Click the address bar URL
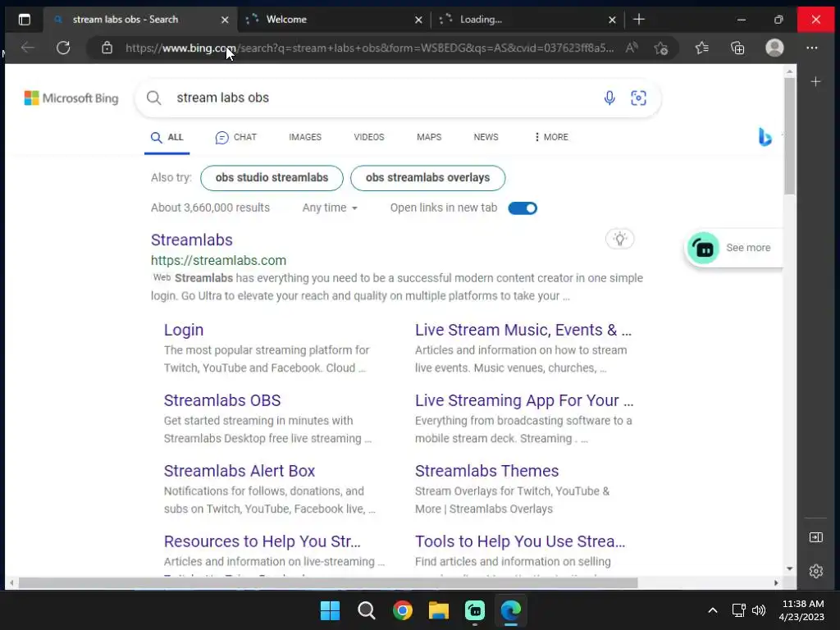Screen dimensions: 840x630 [370, 48]
